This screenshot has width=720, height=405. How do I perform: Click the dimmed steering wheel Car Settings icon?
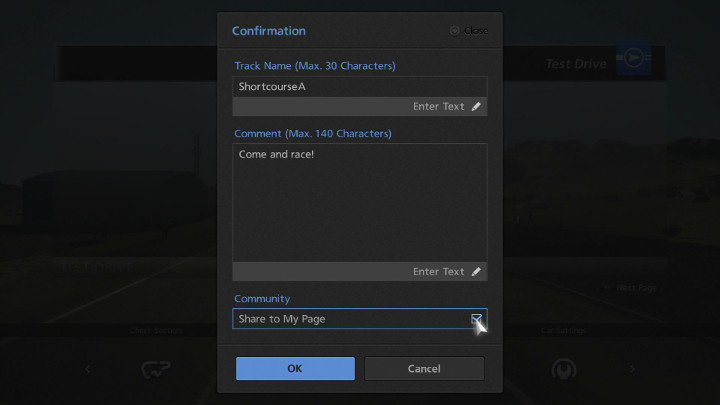[563, 369]
